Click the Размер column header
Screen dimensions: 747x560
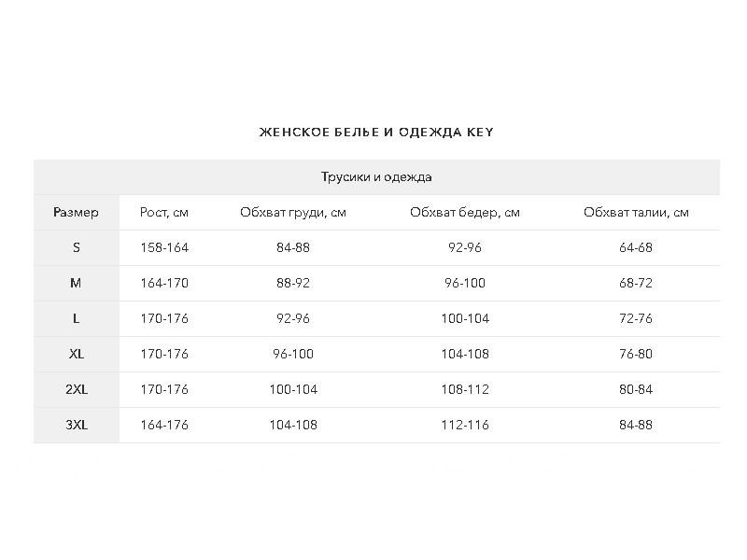click(77, 213)
